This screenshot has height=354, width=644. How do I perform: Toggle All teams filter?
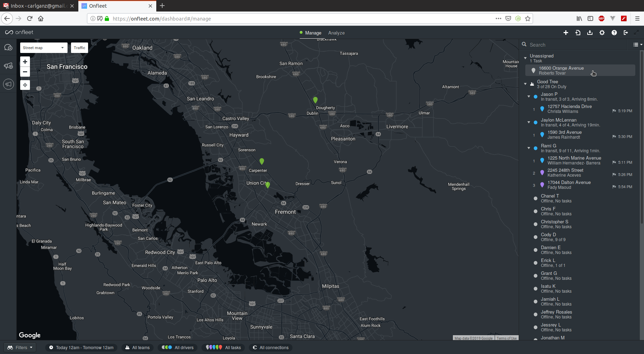137,347
